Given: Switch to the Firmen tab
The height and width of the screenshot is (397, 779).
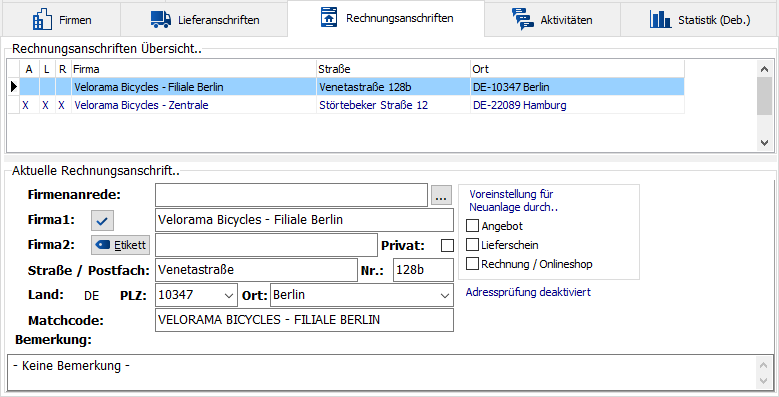Looking at the screenshot, I should coord(62,20).
